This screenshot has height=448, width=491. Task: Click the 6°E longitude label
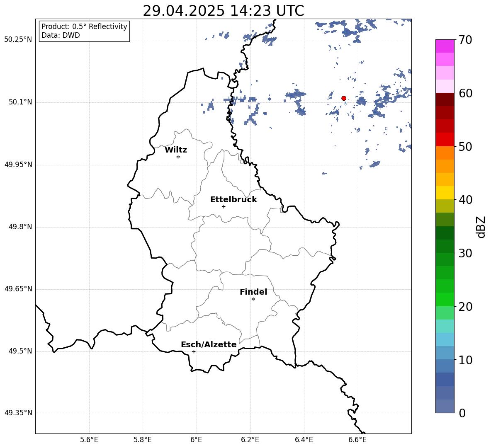196,440
